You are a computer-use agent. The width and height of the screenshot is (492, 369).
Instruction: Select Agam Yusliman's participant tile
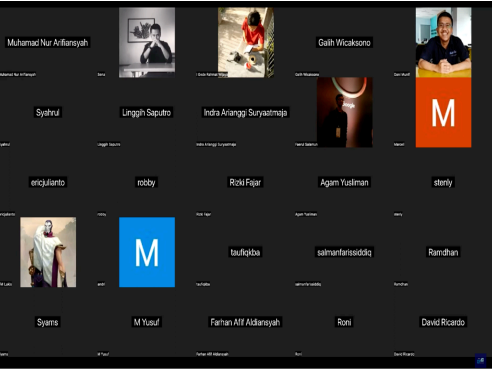(x=344, y=182)
